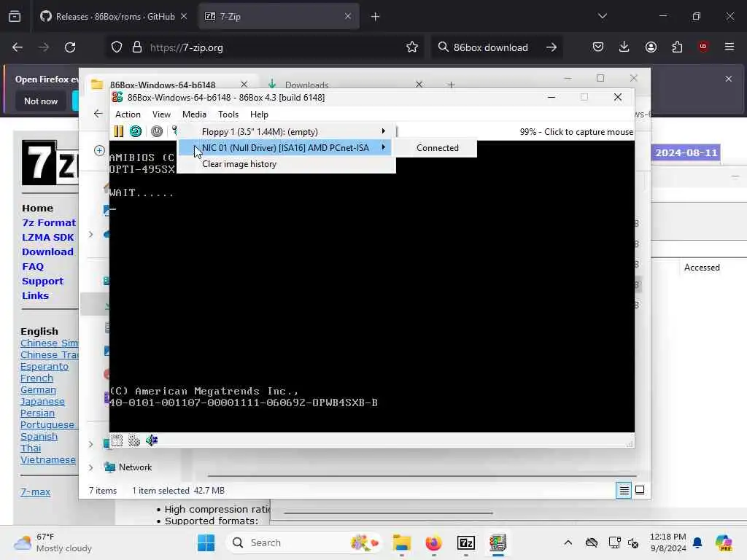Click the Not now button

pyautogui.click(x=41, y=101)
